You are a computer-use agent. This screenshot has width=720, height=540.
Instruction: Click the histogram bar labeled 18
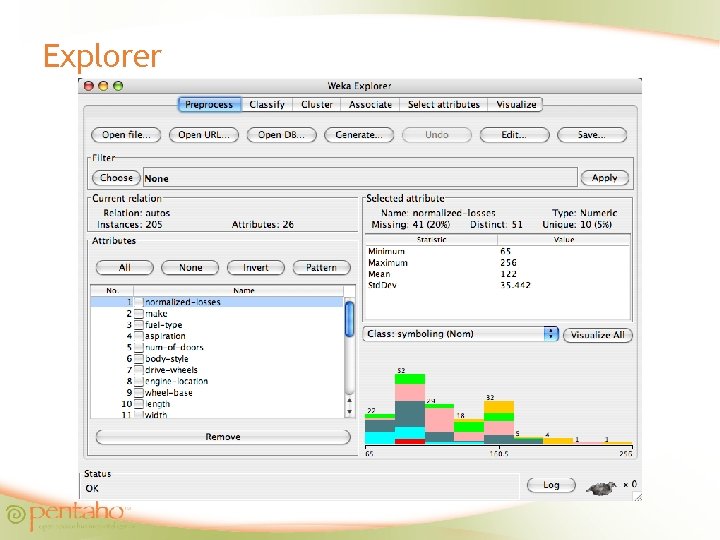469,431
